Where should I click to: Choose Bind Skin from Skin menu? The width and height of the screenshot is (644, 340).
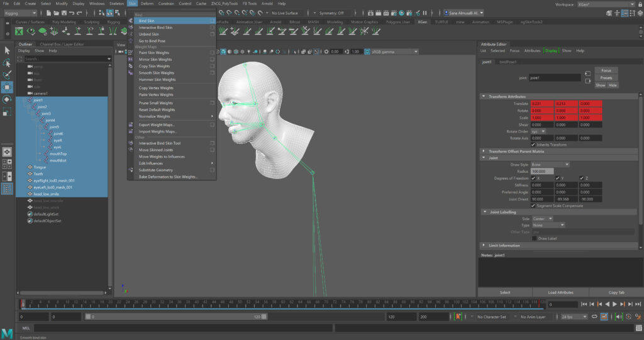[x=147, y=21]
